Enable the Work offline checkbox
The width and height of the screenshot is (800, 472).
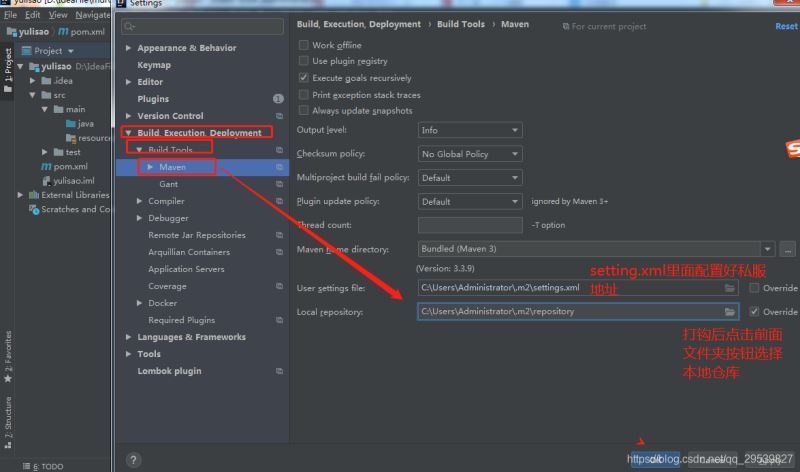click(x=304, y=45)
